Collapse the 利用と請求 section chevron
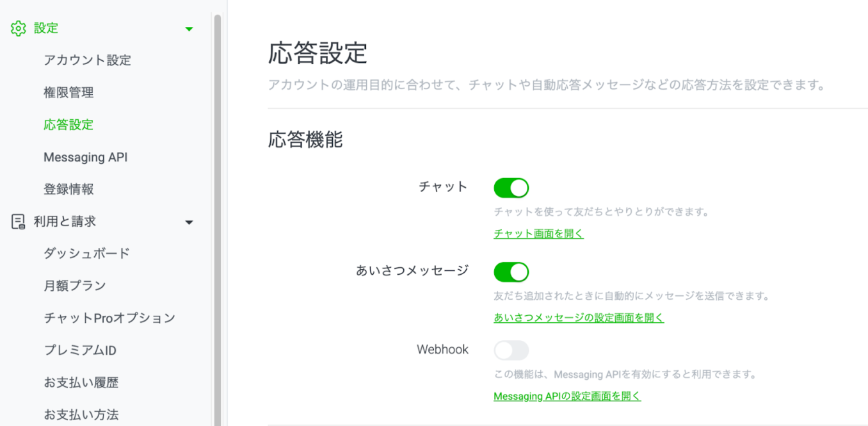This screenshot has height=426, width=868. pos(189,222)
